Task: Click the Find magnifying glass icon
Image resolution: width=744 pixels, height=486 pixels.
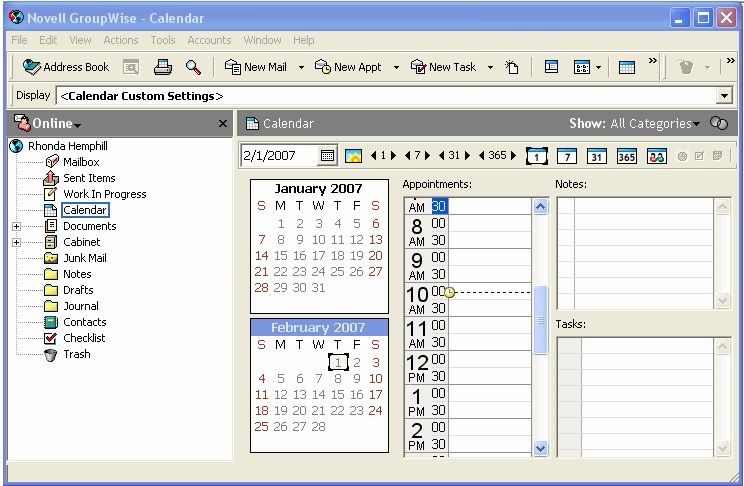Action: pyautogui.click(x=193, y=67)
